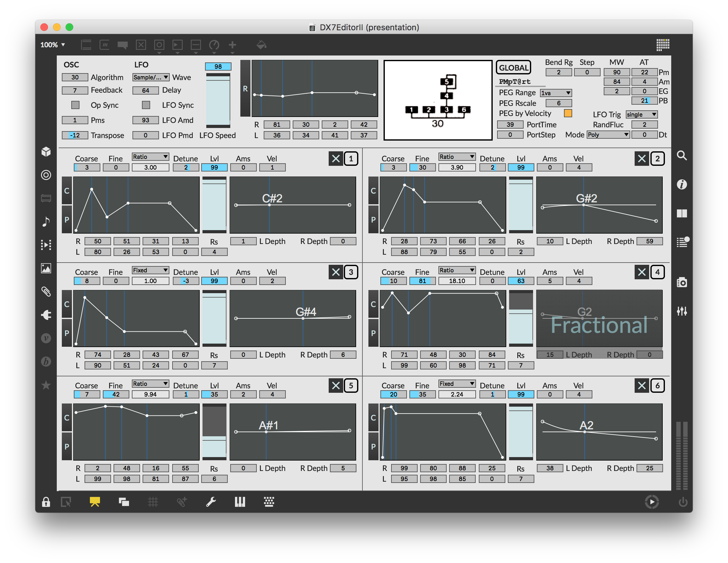Click the paint bucket icon in top toolbar
728x563 pixels.
[x=261, y=45]
